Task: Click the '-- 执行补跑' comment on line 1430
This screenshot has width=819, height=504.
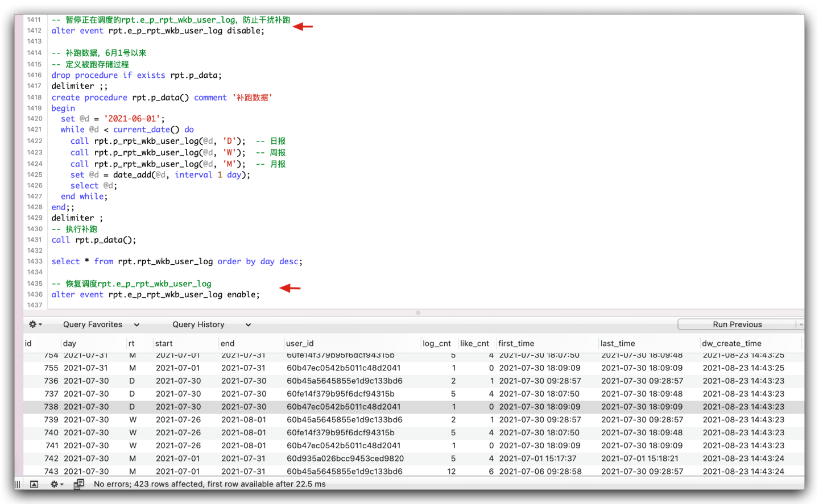Action: (75, 229)
